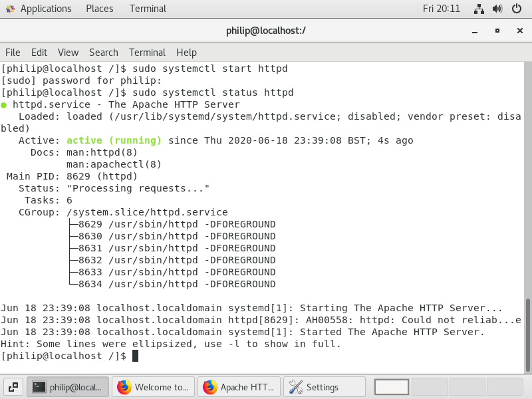Open the Applications menu
Viewport: 532px width, 399px height.
pyautogui.click(x=46, y=9)
